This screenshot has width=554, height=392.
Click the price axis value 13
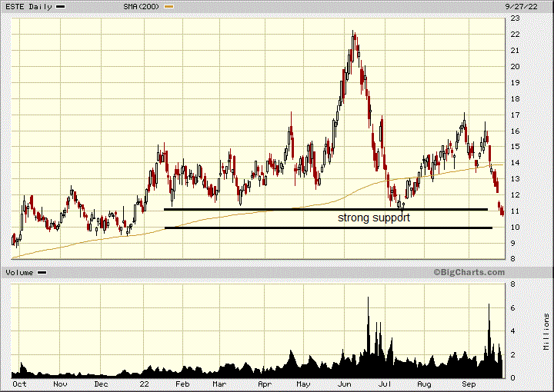(x=515, y=179)
